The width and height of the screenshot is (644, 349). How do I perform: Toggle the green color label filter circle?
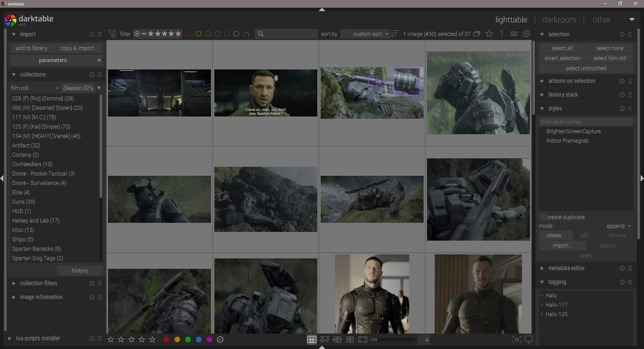208,34
